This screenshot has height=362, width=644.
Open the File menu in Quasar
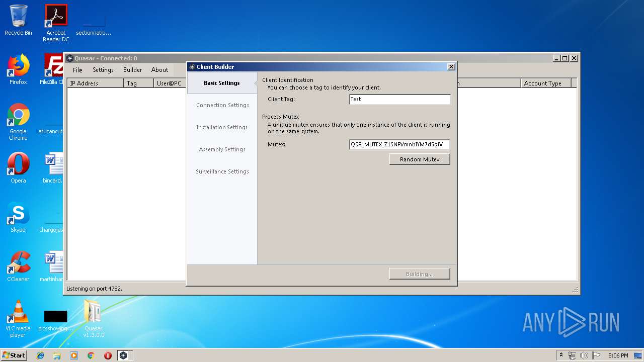click(x=77, y=70)
